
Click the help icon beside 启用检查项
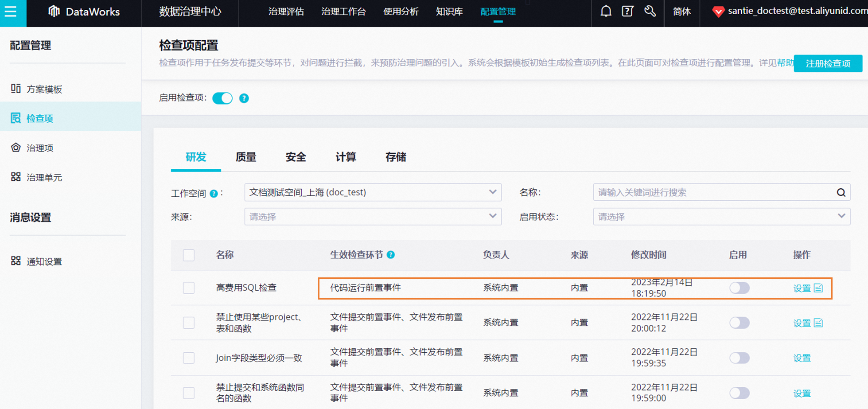(x=244, y=98)
